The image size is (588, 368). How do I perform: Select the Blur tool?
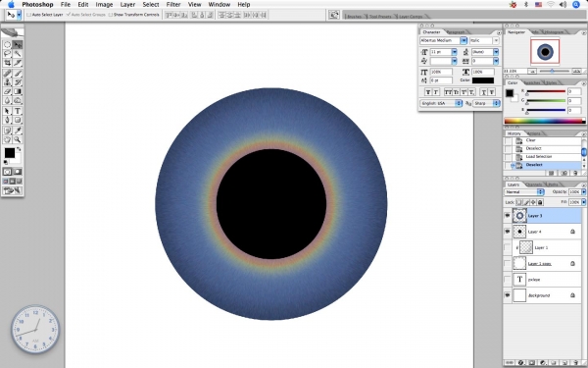tap(7, 100)
